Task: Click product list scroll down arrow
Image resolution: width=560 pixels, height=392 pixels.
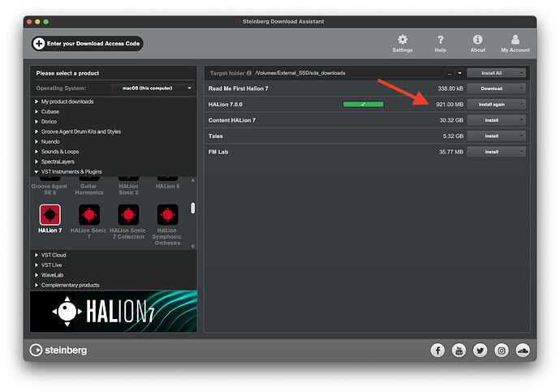Action: pos(193,247)
